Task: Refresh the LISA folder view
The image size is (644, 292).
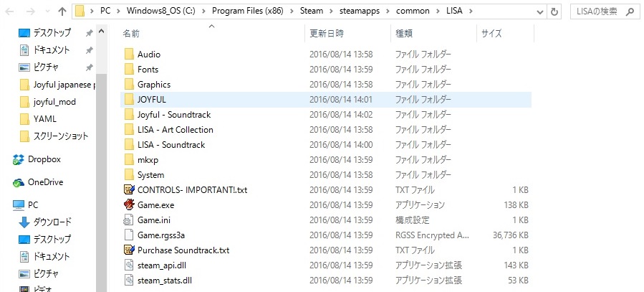Action: coord(554,11)
